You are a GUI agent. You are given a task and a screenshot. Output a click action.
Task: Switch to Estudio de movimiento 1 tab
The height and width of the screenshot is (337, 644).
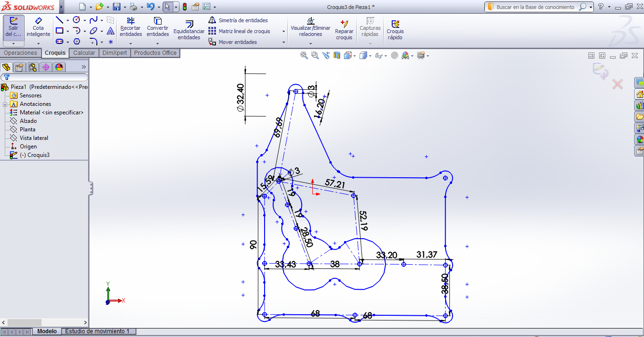[97, 331]
